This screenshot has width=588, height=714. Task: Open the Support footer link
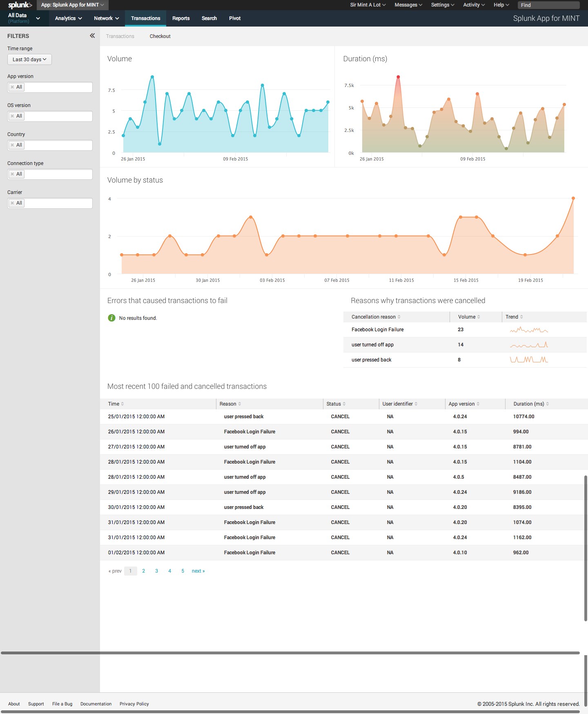point(36,704)
